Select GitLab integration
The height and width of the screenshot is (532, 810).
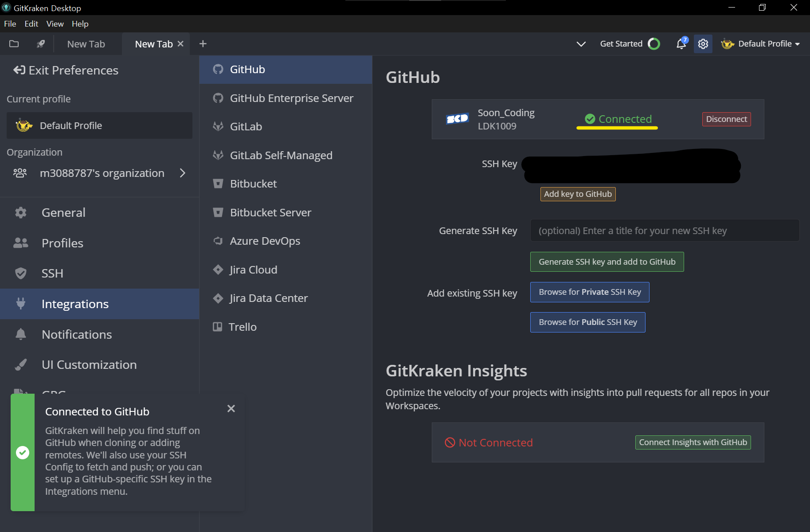coord(286,126)
